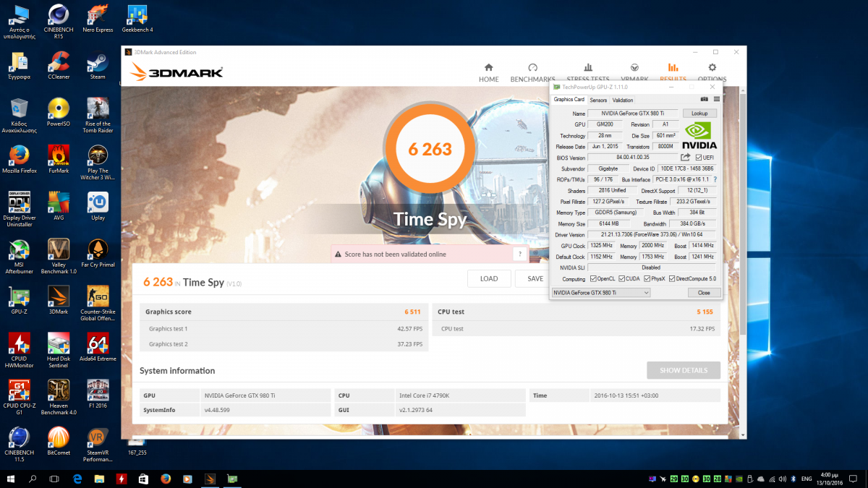The width and height of the screenshot is (868, 488).
Task: Open Task View from the taskbar
Action: pos(54,479)
